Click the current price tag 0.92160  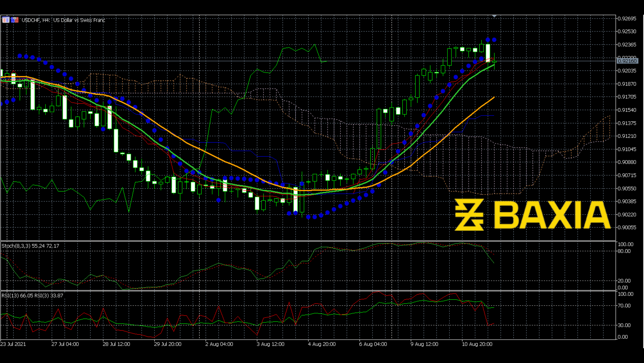[x=627, y=61]
